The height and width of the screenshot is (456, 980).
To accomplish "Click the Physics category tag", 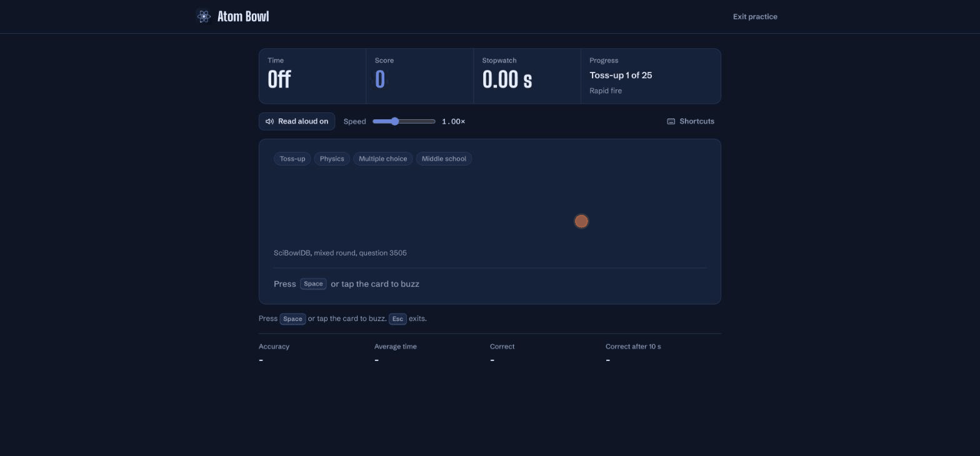I will pyautogui.click(x=332, y=159).
